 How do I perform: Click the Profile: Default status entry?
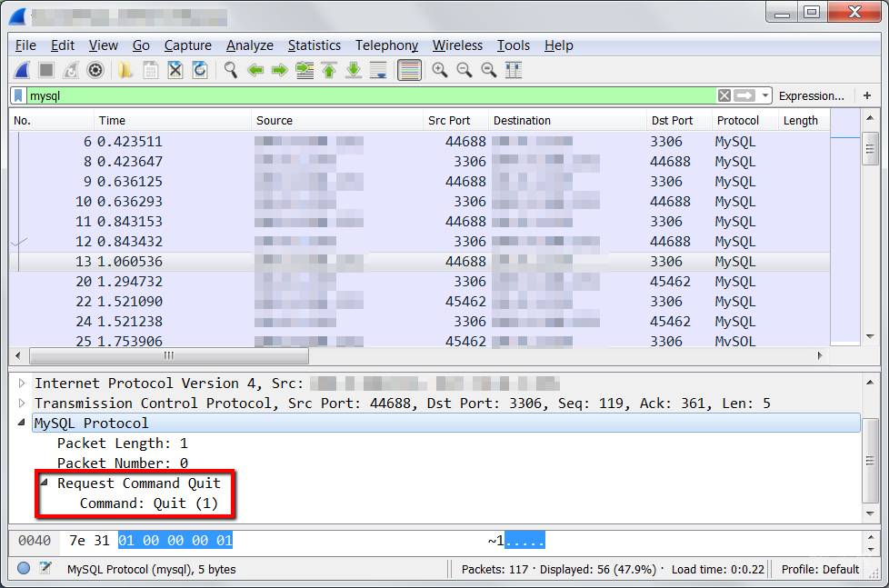coord(820,569)
